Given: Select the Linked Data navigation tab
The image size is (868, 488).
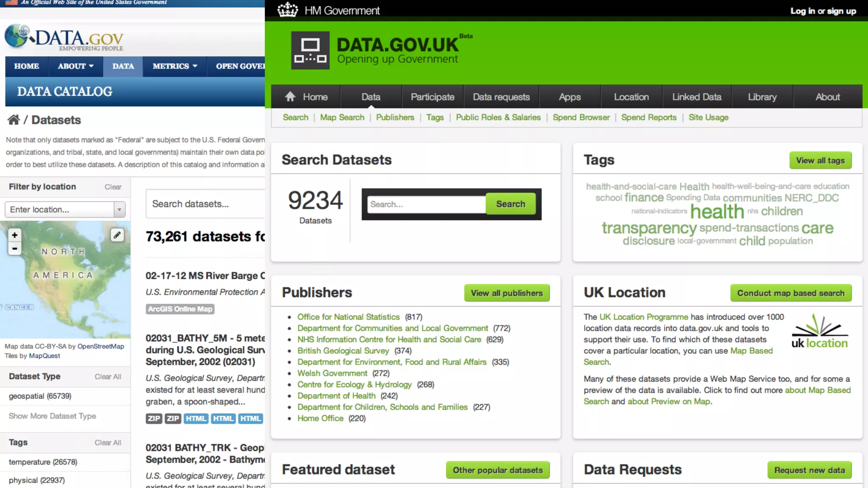Looking at the screenshot, I should [x=696, y=97].
